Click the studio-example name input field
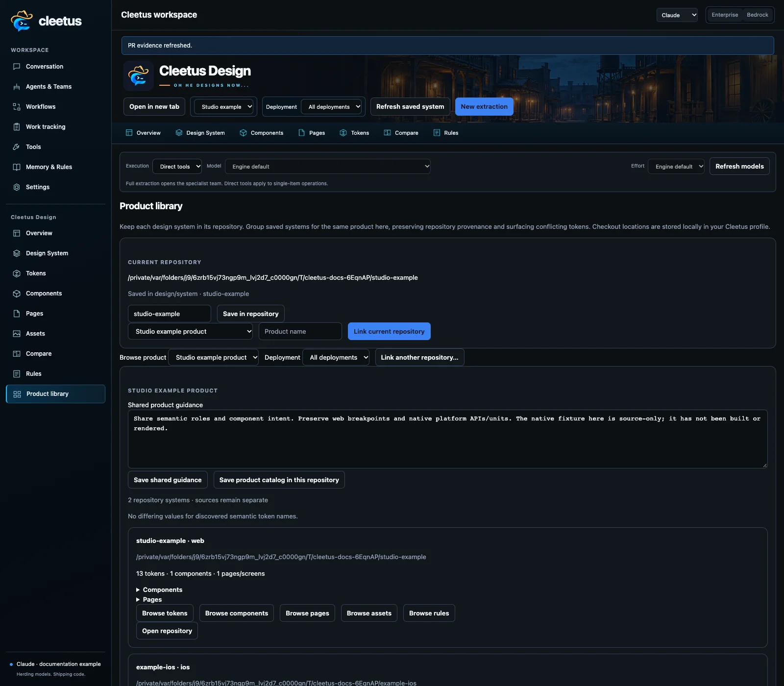This screenshot has width=784, height=686. tap(170, 314)
